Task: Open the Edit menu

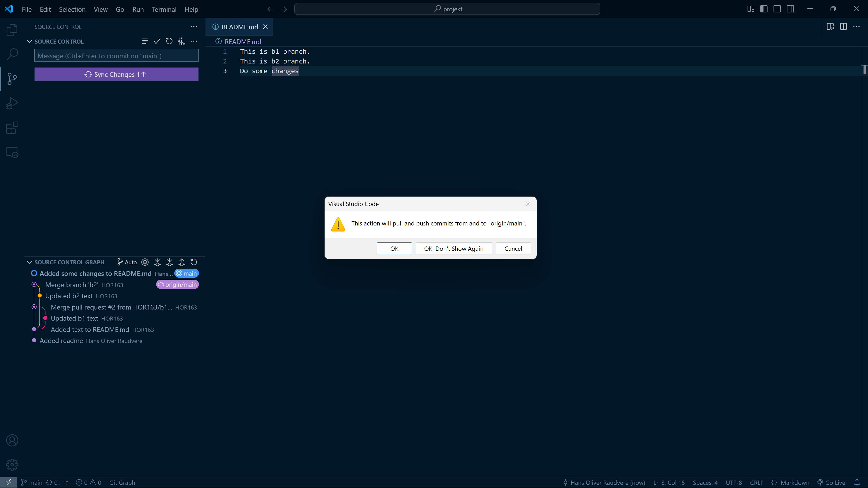Action: pos(45,9)
